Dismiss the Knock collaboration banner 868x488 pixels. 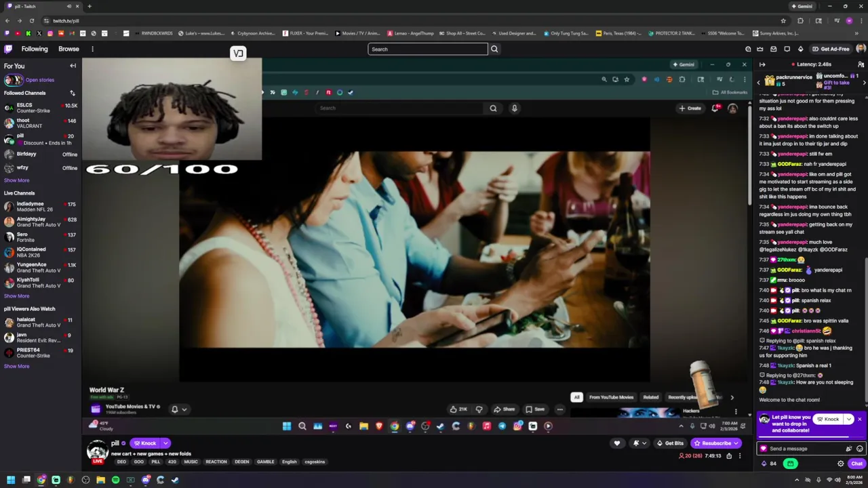click(x=859, y=420)
